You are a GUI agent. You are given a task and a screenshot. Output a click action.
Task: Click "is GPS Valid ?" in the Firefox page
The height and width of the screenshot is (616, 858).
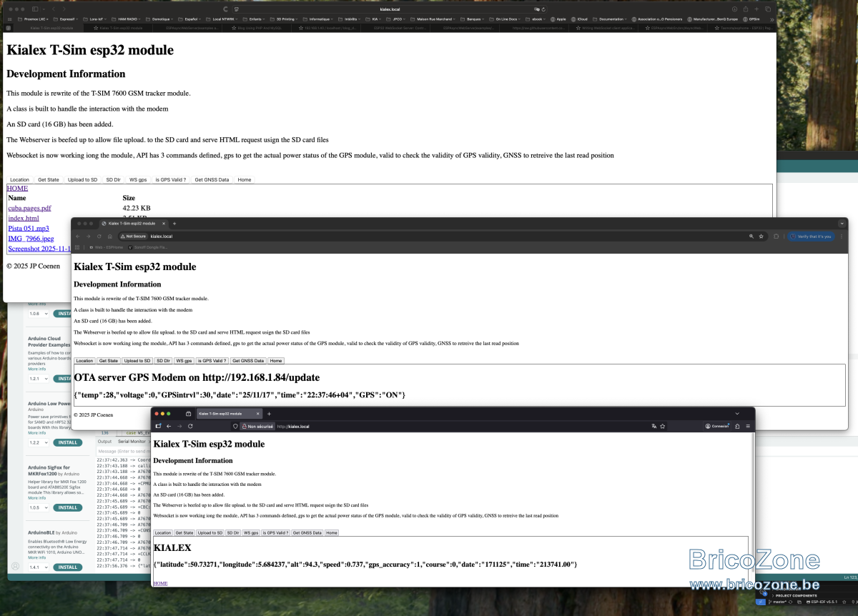coord(276,533)
